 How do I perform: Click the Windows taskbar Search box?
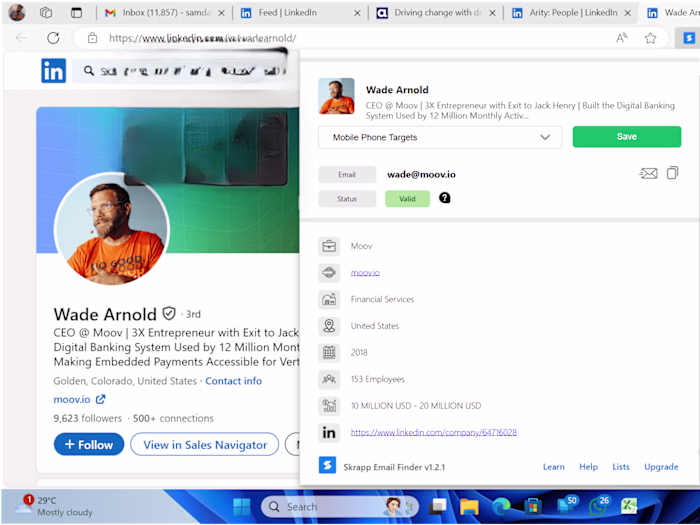(339, 507)
